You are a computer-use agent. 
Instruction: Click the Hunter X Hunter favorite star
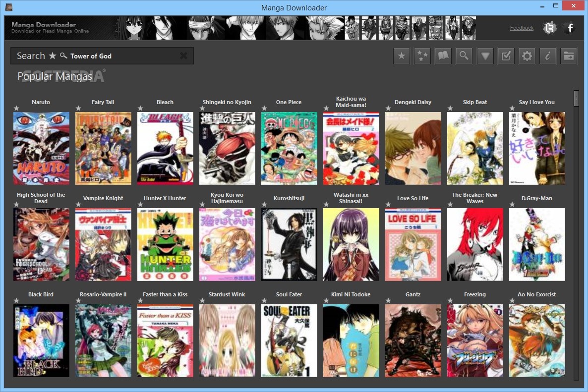click(140, 205)
